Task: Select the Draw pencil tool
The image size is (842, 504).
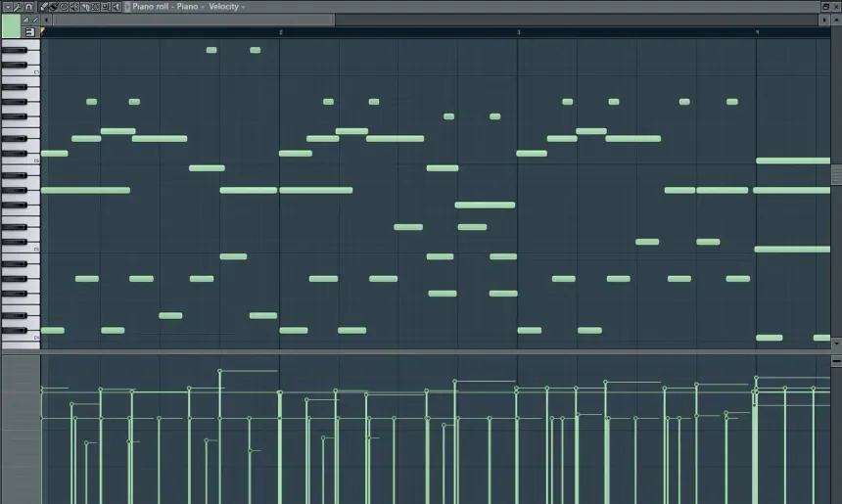Action: click(44, 7)
